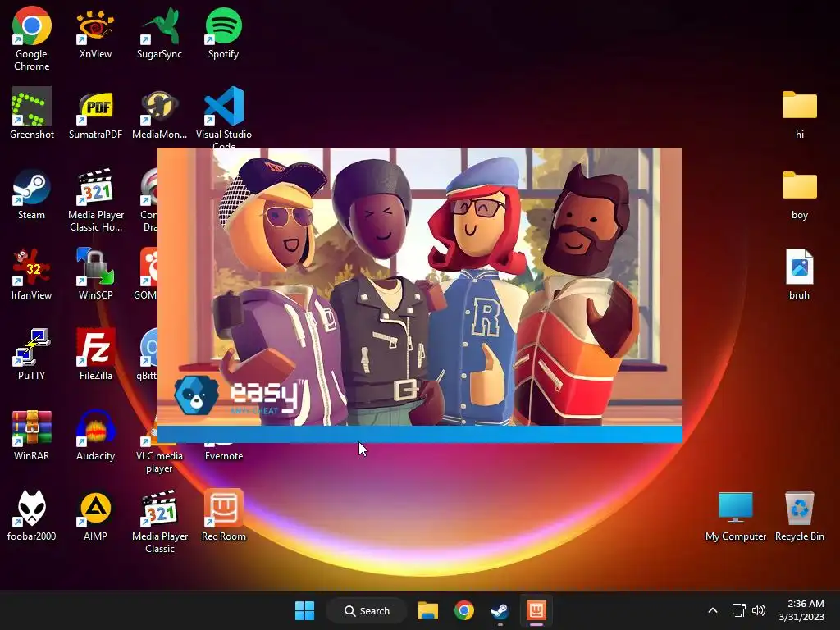The width and height of the screenshot is (840, 630).
Task: Select the PuTTY desktop icon
Action: [x=32, y=354]
